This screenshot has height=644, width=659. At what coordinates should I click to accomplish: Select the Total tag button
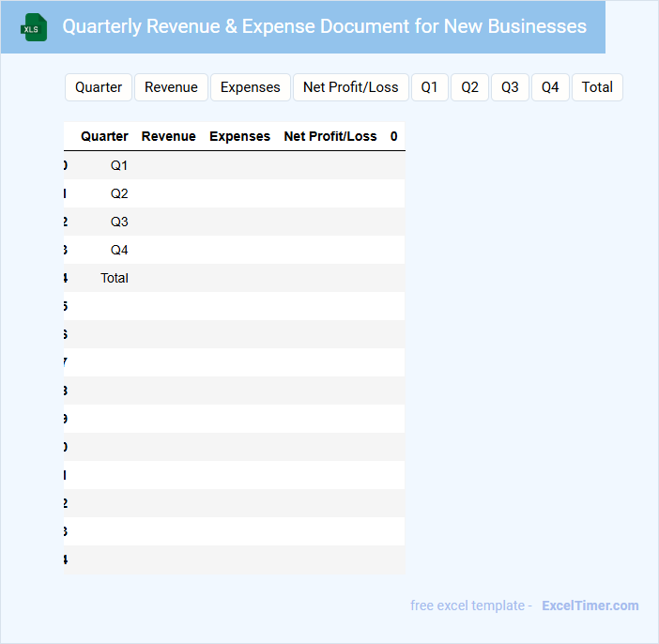pyautogui.click(x=597, y=87)
